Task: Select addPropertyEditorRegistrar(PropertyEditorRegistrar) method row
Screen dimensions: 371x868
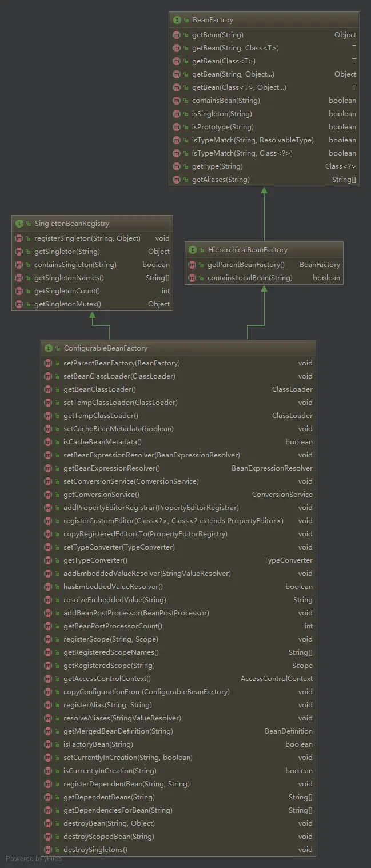Action: [178, 508]
